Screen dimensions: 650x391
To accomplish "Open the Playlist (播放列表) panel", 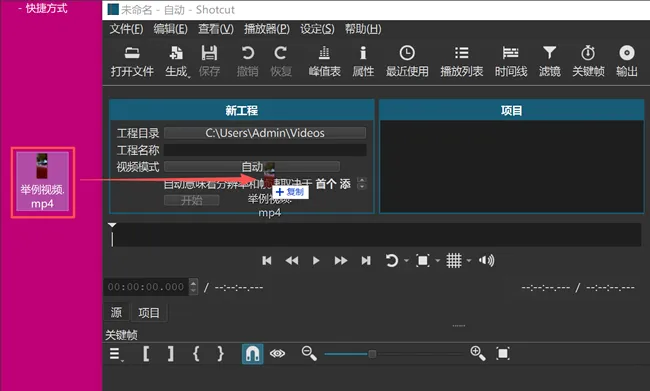I will [x=461, y=61].
